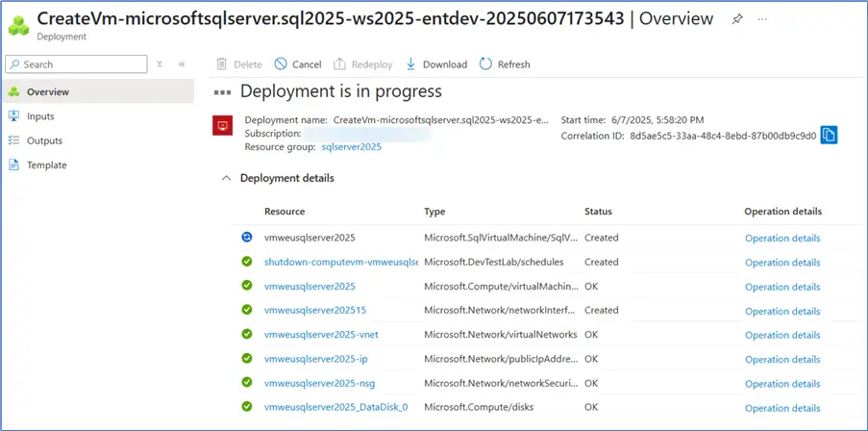868x431 pixels.
Task: Click the Redeploy upload icon
Action: click(x=339, y=64)
